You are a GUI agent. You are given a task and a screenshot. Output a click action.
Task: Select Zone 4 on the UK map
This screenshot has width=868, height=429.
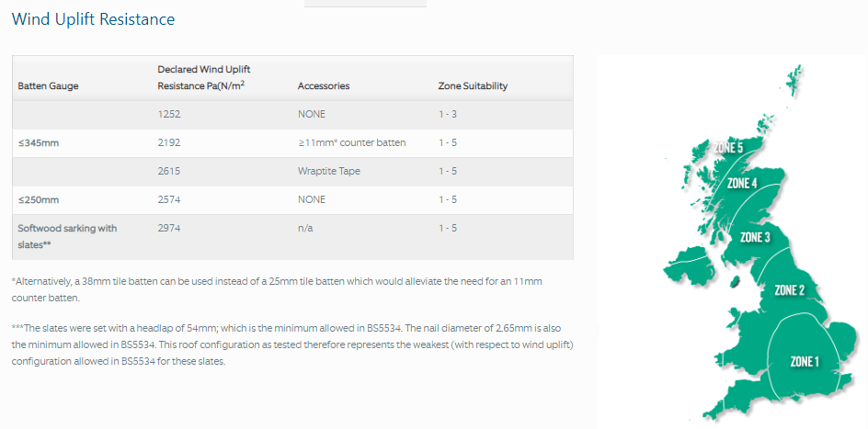point(742,183)
